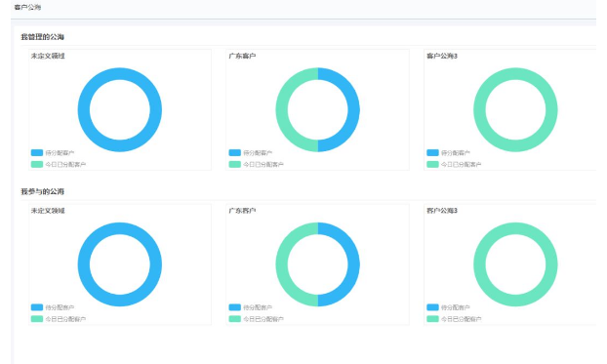Image resolution: width=607 pixels, height=364 pixels.
Task: Click blue legend swatch in participated 未定义领域 card
Action: click(x=37, y=307)
